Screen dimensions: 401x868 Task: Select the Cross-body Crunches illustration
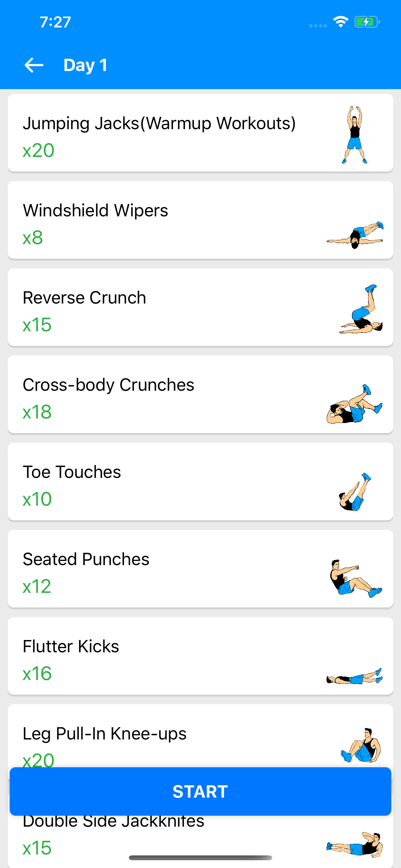(354, 404)
